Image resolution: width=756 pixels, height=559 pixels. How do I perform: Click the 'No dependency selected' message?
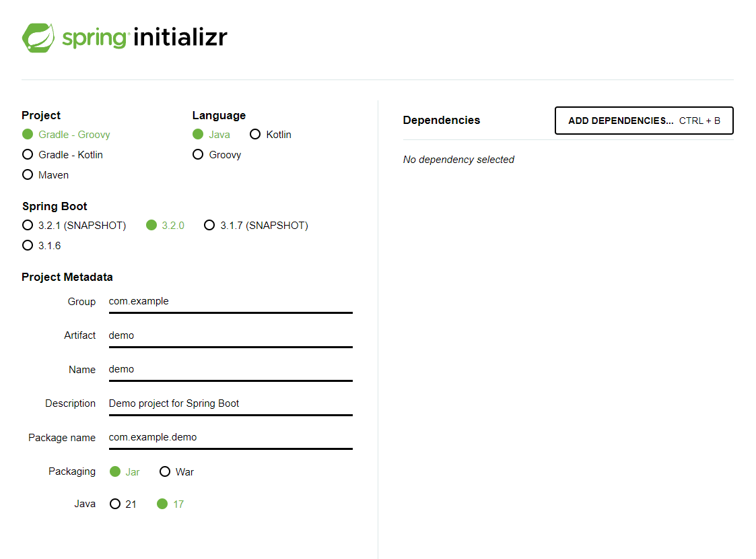tap(458, 160)
